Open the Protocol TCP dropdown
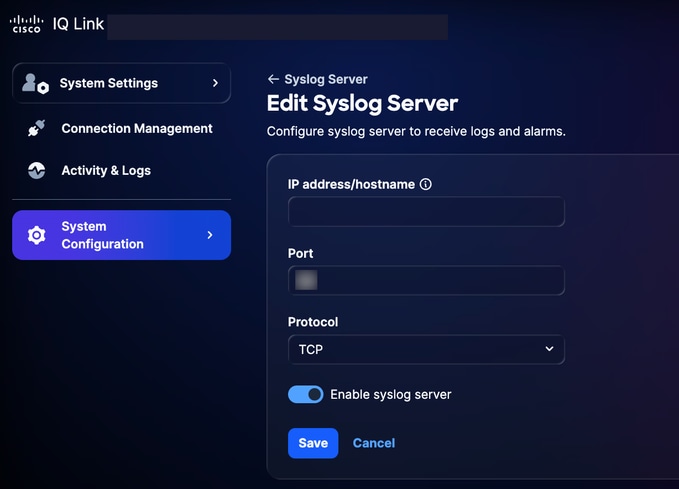This screenshot has height=489, width=679. click(x=426, y=349)
